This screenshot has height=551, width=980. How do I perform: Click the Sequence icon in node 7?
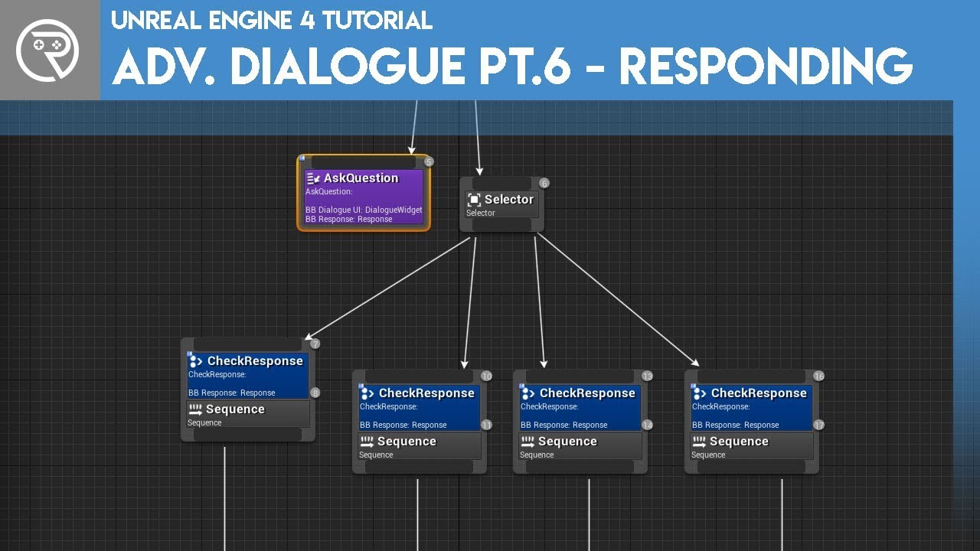pyautogui.click(x=195, y=409)
